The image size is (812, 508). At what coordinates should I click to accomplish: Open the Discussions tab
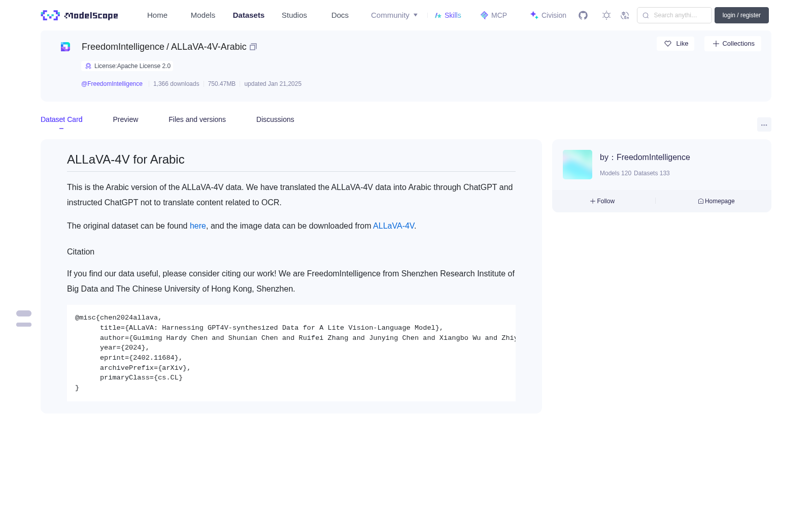coord(275,119)
